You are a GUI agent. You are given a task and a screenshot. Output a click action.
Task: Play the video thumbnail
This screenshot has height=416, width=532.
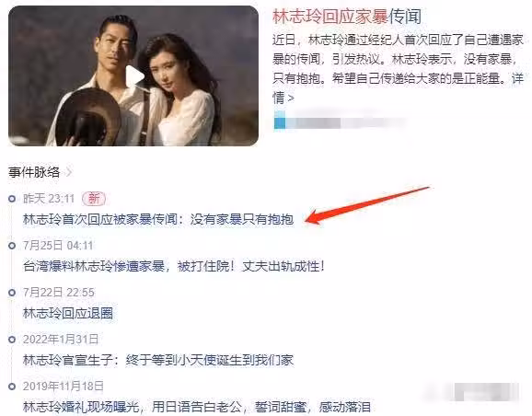tap(134, 76)
